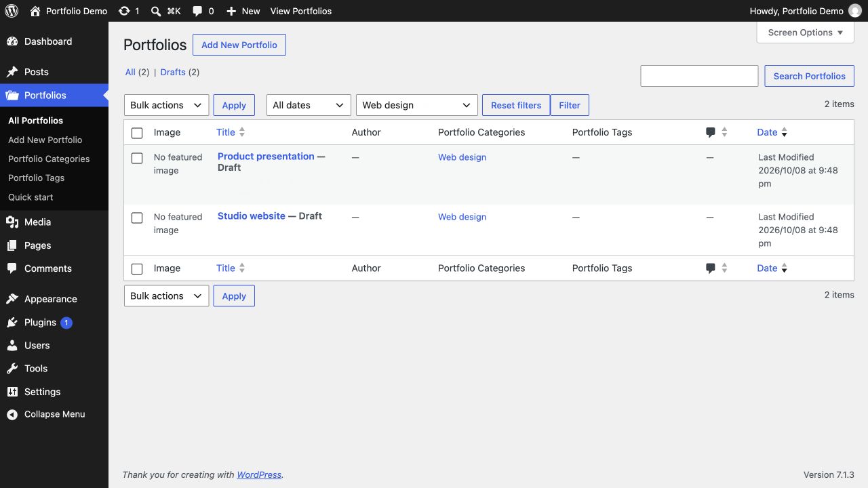The width and height of the screenshot is (868, 488).
Task: Select the Studio website row checkbox
Action: coord(137,218)
